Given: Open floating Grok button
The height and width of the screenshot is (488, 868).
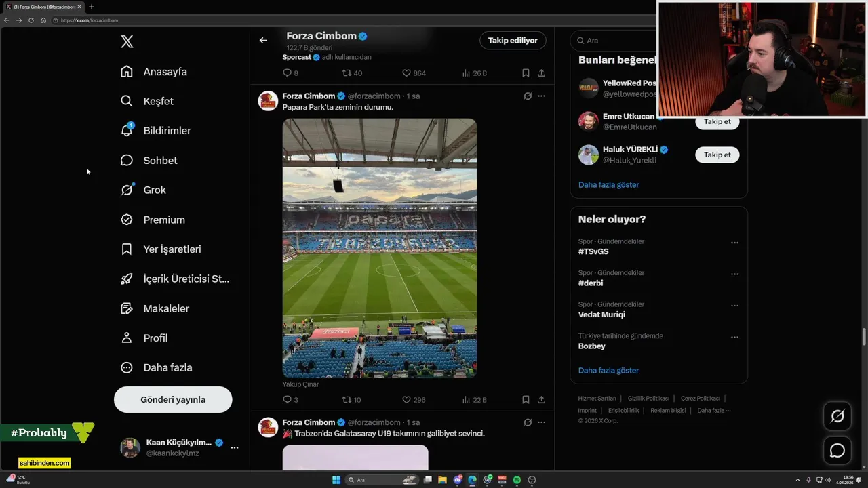Looking at the screenshot, I should (837, 416).
